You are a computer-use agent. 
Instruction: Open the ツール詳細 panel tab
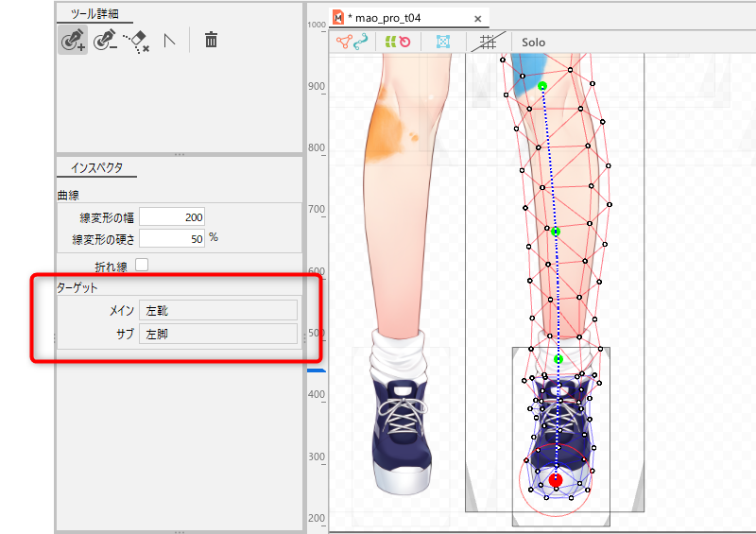[93, 14]
